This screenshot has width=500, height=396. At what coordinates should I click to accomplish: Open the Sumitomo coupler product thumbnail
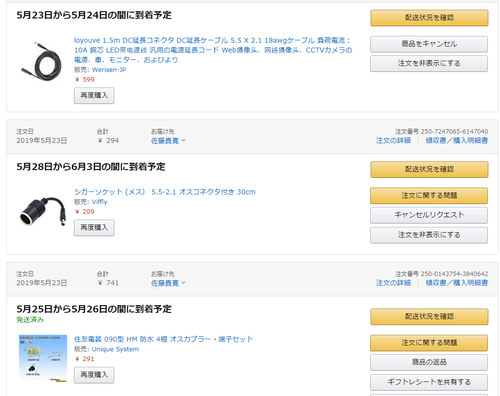(x=43, y=358)
